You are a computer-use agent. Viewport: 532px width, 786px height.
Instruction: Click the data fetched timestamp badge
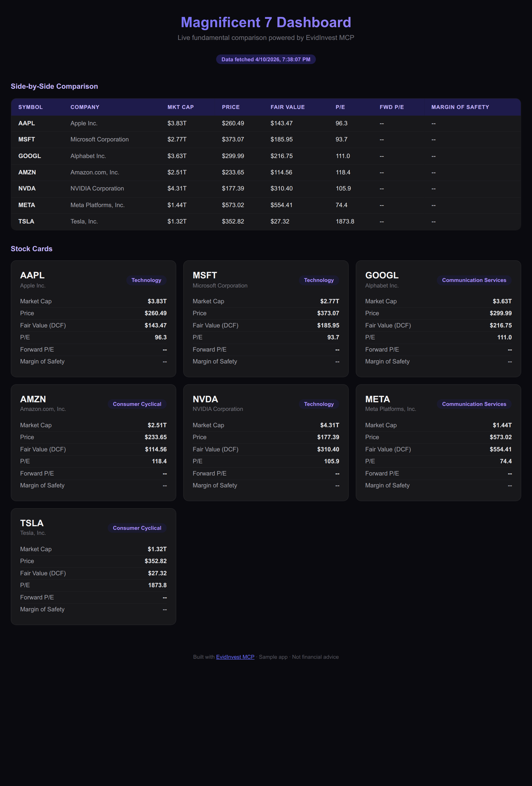click(266, 60)
